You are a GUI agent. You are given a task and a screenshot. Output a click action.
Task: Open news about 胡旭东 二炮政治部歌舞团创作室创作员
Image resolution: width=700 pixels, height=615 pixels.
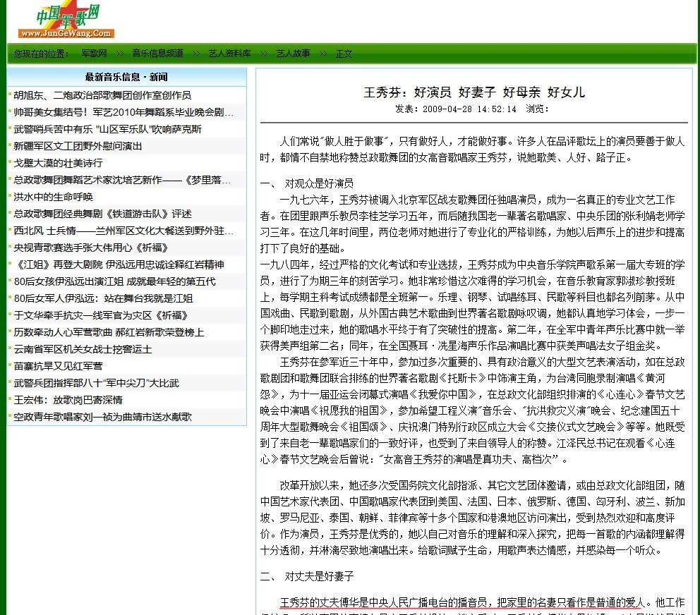[x=102, y=95]
